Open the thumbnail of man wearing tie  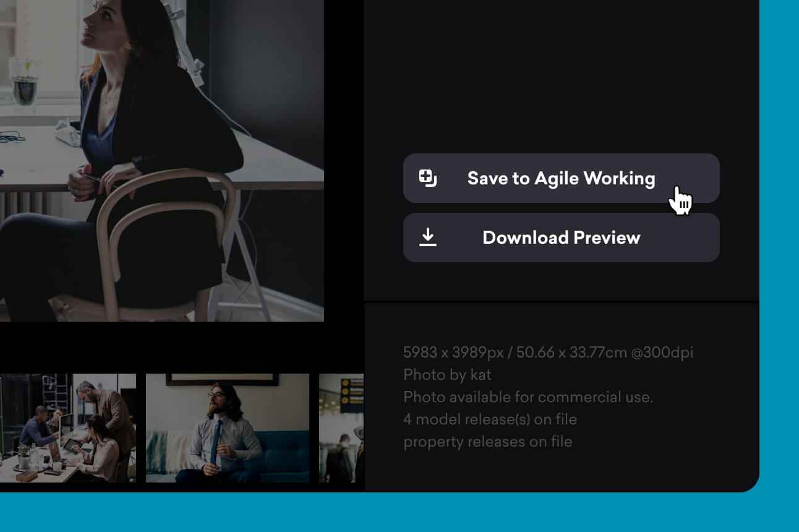(x=227, y=427)
